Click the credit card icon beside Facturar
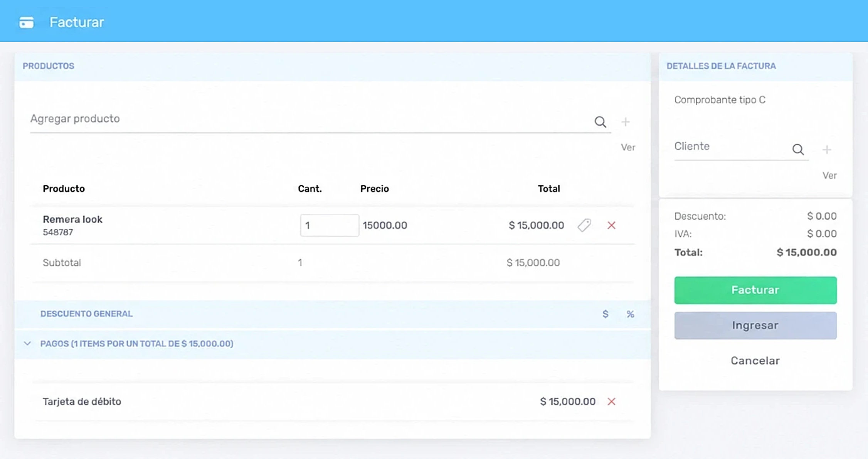Screen dimensions: 868x459 click(26, 22)
